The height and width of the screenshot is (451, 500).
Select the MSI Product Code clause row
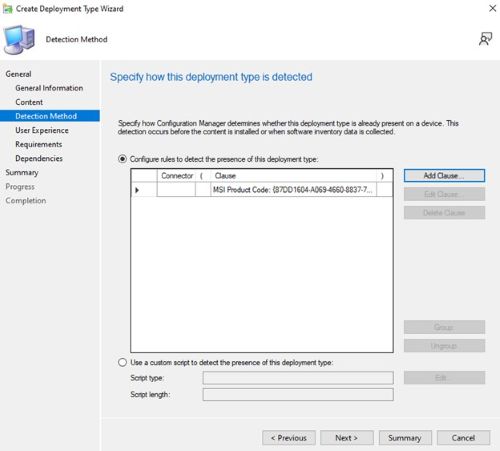262,190
